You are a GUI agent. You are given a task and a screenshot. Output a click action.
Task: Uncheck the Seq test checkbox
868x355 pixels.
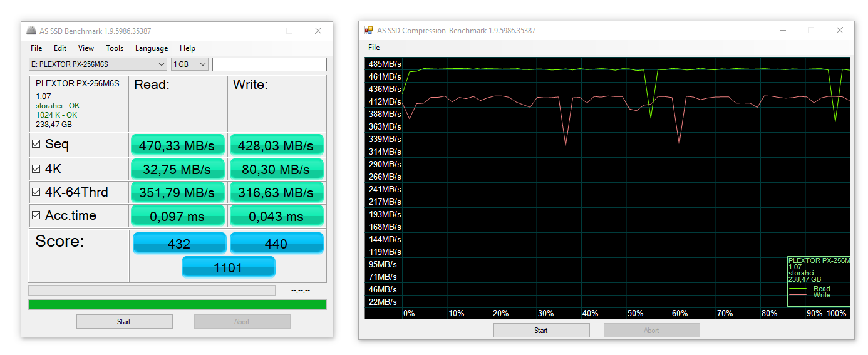[x=36, y=145]
